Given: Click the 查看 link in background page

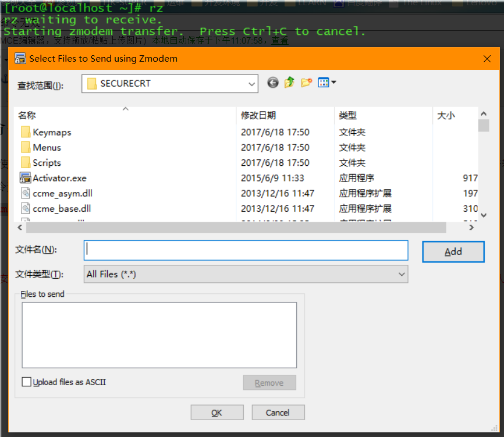Looking at the screenshot, I should coord(279,41).
